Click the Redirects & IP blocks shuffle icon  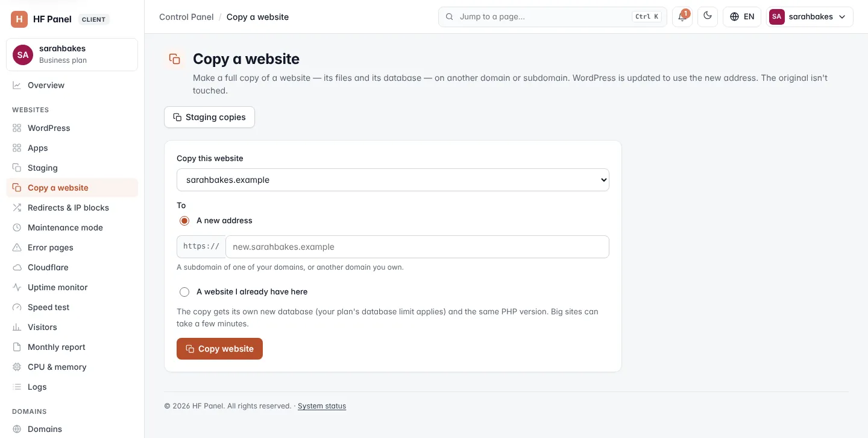click(17, 208)
